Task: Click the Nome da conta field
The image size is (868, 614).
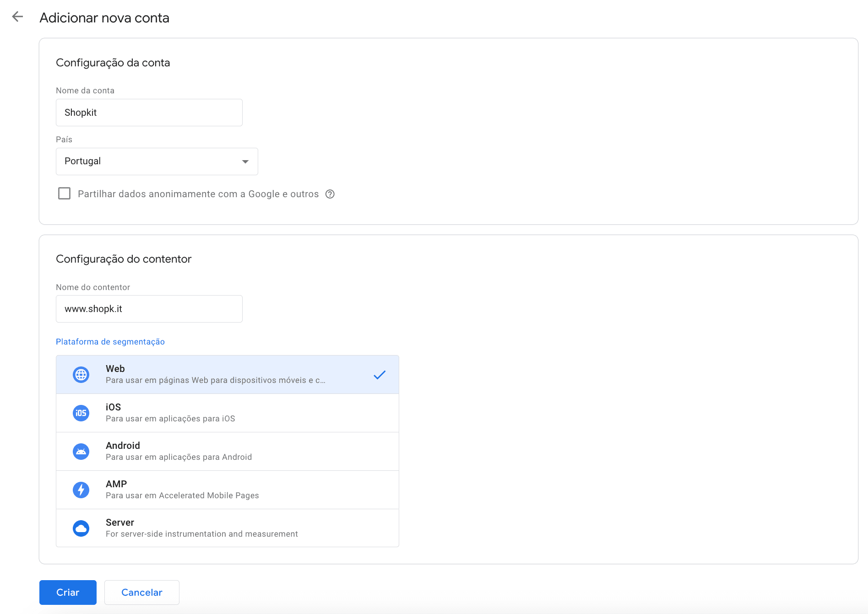Action: click(149, 113)
